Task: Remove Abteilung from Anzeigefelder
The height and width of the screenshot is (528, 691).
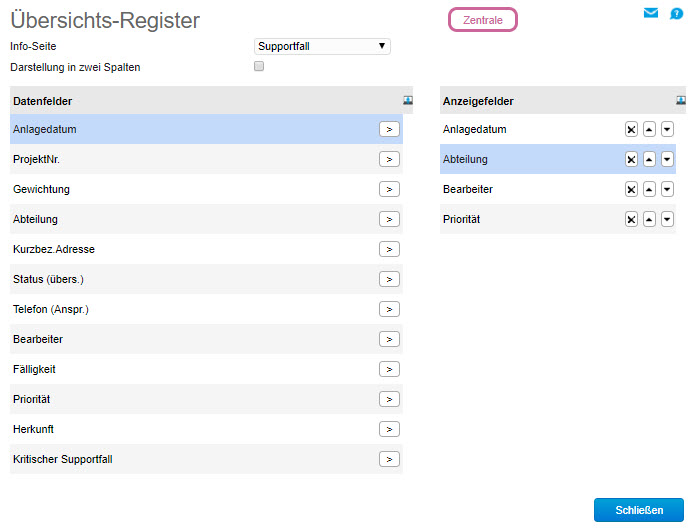Action: click(x=631, y=159)
